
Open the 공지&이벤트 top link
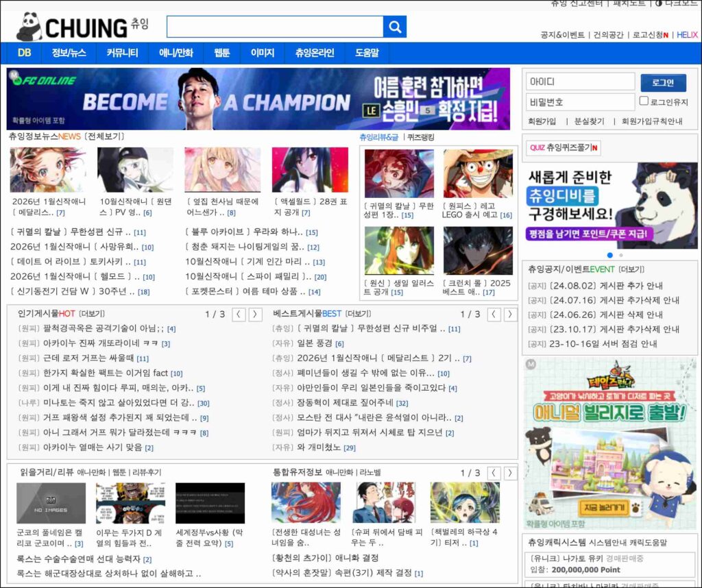[563, 35]
